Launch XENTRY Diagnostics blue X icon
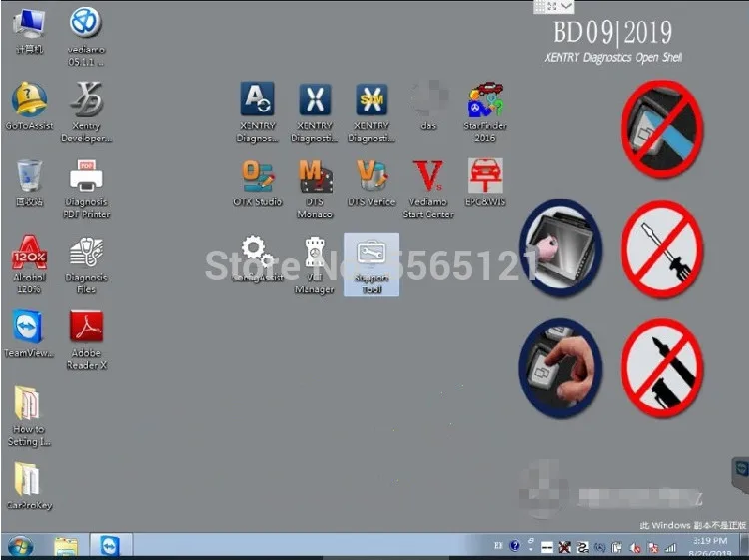Image resolution: width=749 pixels, height=560 pixels. click(x=315, y=112)
